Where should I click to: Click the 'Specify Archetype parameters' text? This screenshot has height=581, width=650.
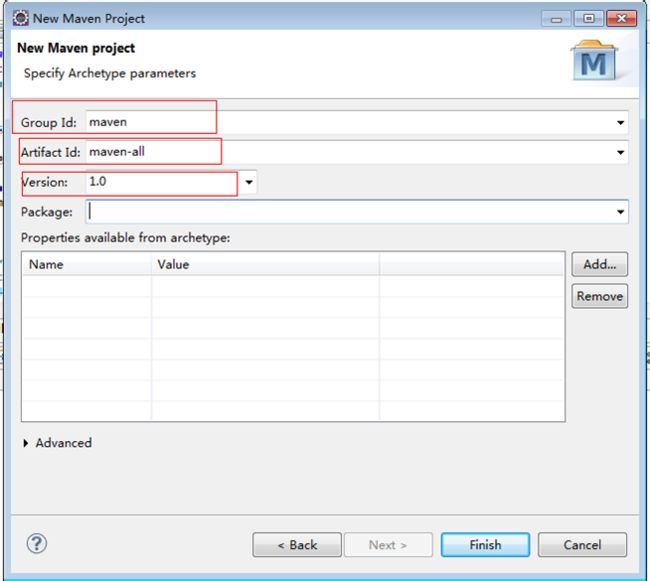point(110,73)
